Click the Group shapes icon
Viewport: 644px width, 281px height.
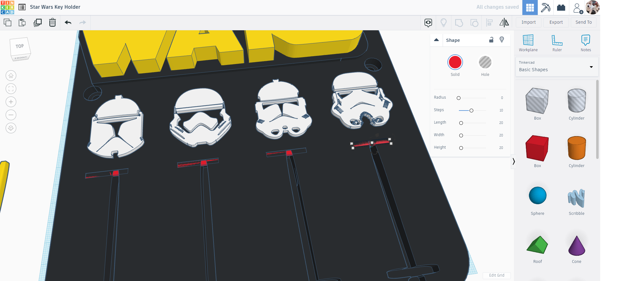tap(459, 22)
